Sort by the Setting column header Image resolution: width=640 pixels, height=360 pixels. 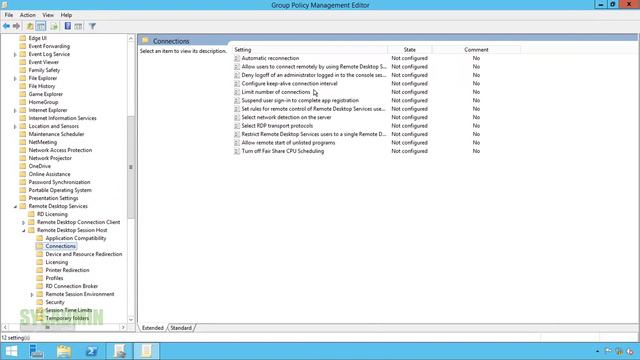[x=310, y=49]
